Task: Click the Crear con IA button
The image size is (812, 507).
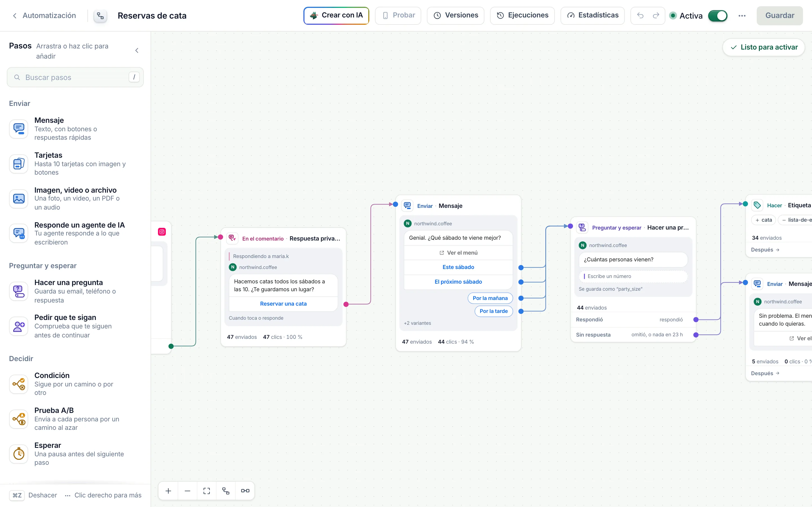Action: pyautogui.click(x=336, y=15)
